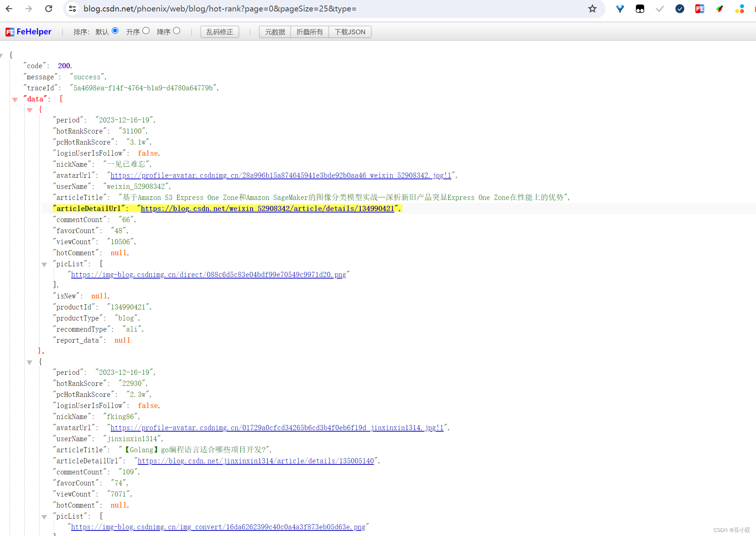Click the browser address bar URL
This screenshot has width=756, height=536.
[x=220, y=8]
